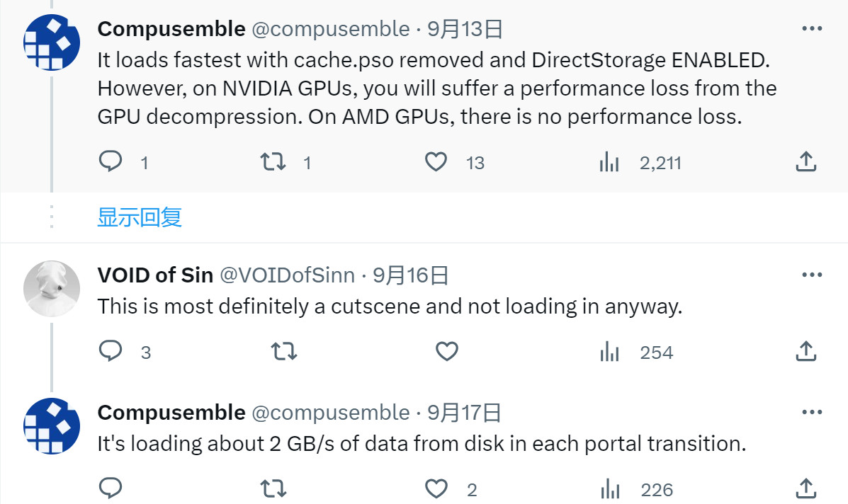Share VOID of Sin's tweet

[x=805, y=351]
